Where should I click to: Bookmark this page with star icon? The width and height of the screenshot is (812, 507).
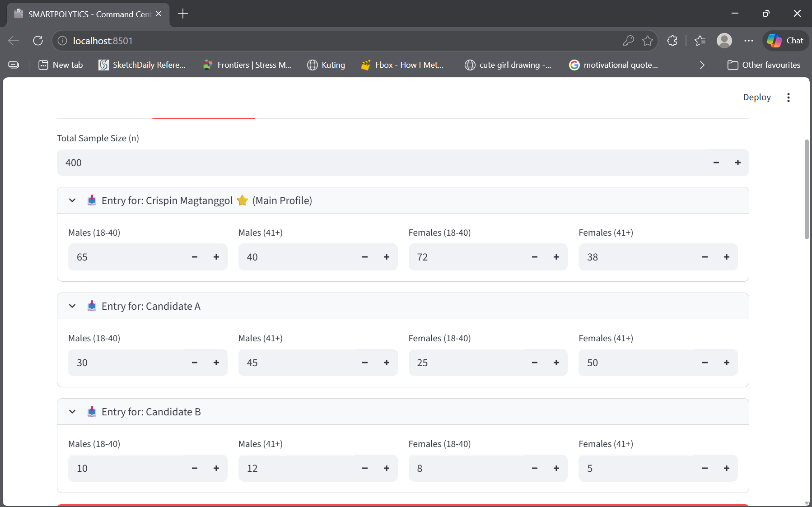pyautogui.click(x=648, y=41)
